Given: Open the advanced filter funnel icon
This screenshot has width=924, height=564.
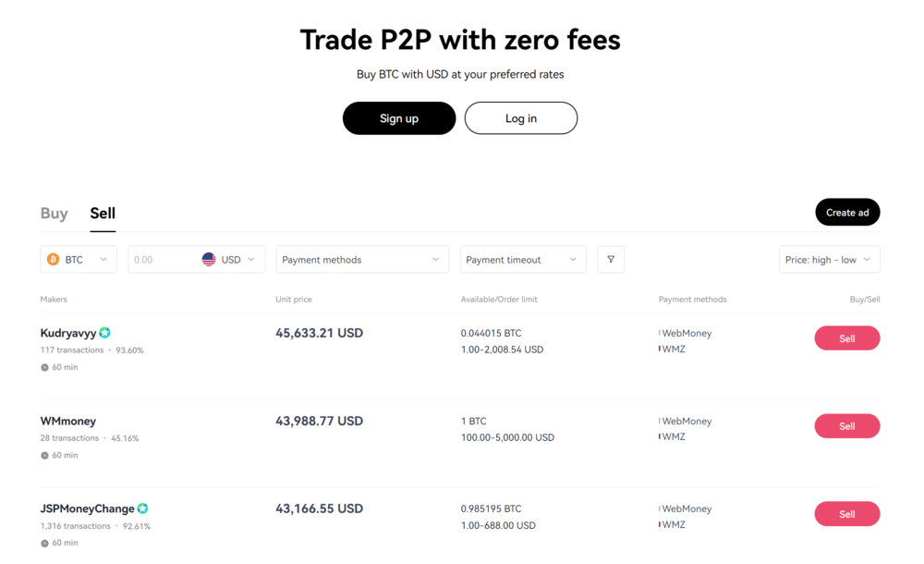Looking at the screenshot, I should point(610,259).
